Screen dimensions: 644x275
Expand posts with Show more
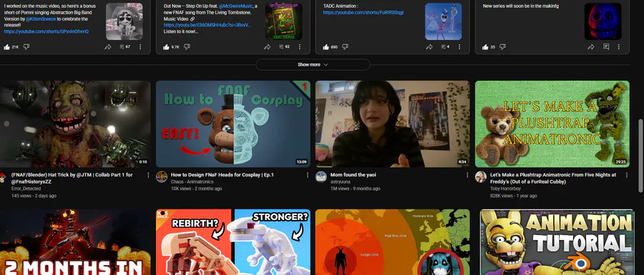(x=313, y=65)
